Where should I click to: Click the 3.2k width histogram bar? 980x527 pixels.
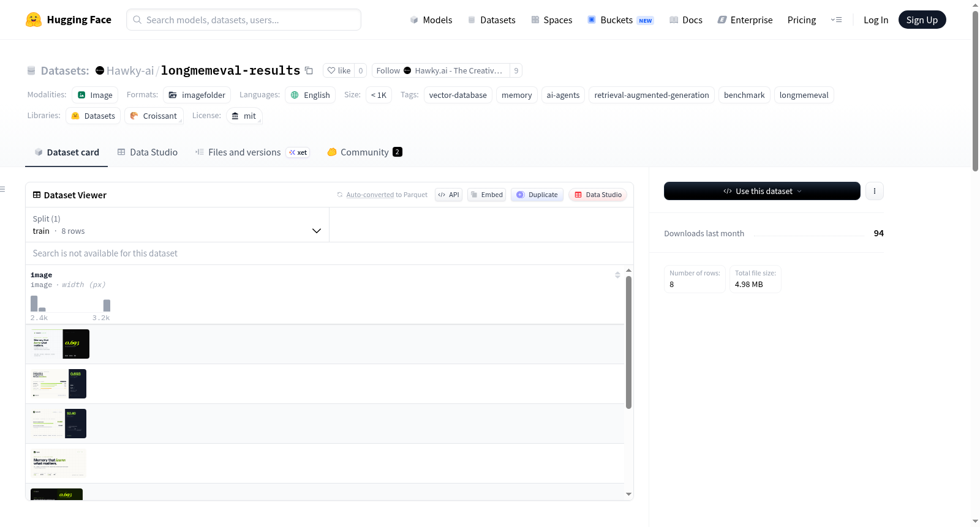107,305
